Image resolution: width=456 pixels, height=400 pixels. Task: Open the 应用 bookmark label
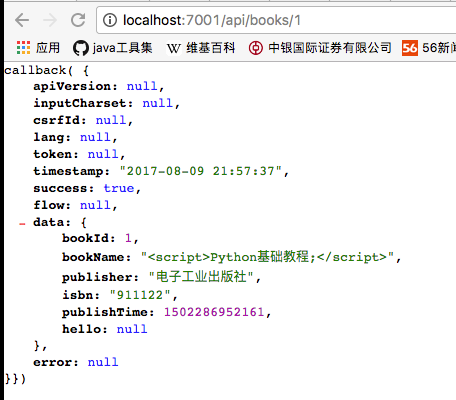48,48
